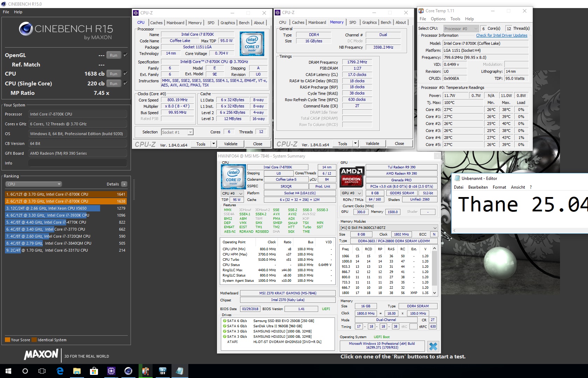Click the first CPU-Z window's title bar icon
Screen dimensions: 588x378
[136, 13]
